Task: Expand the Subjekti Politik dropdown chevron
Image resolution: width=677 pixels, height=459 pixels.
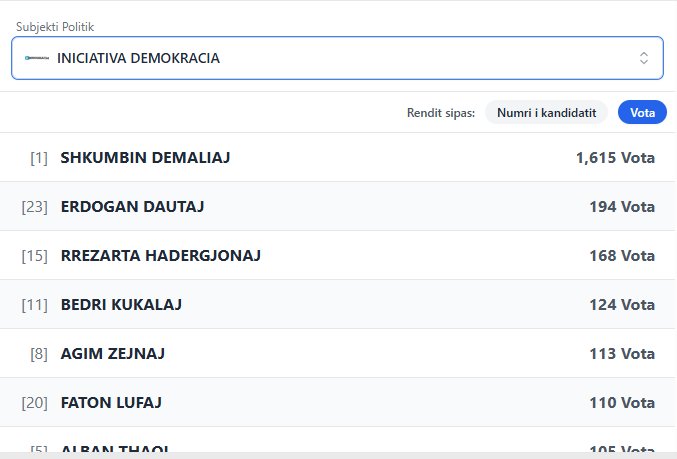Action: (x=644, y=58)
